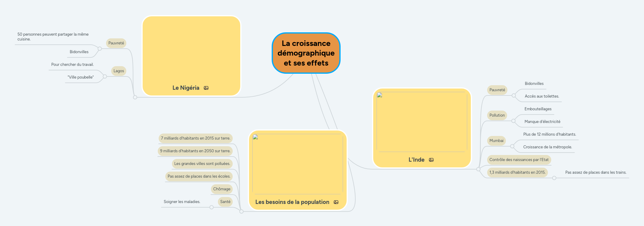This screenshot has height=226, width=644.
Task: Click the text Embouteillages
Action: (538, 109)
